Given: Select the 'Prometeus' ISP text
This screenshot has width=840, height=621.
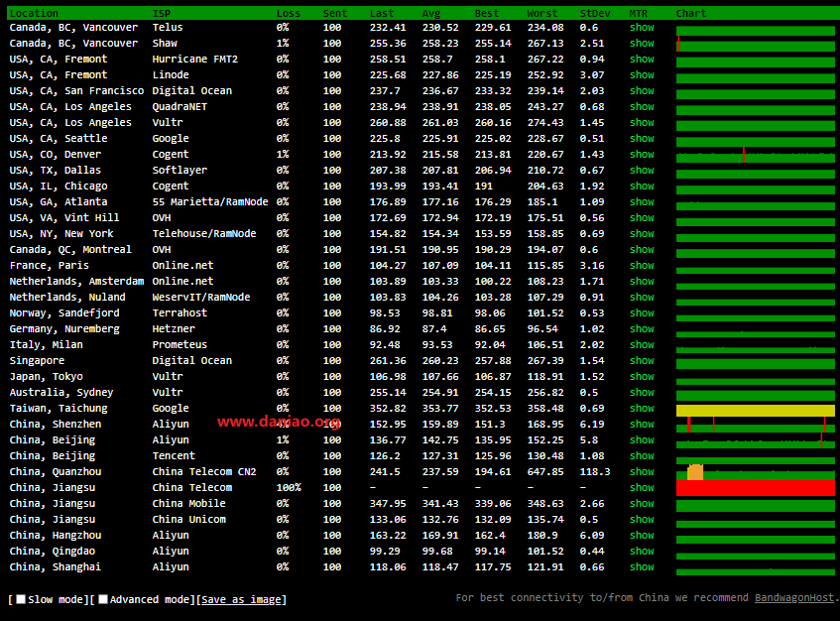Looking at the screenshot, I should (x=180, y=345).
